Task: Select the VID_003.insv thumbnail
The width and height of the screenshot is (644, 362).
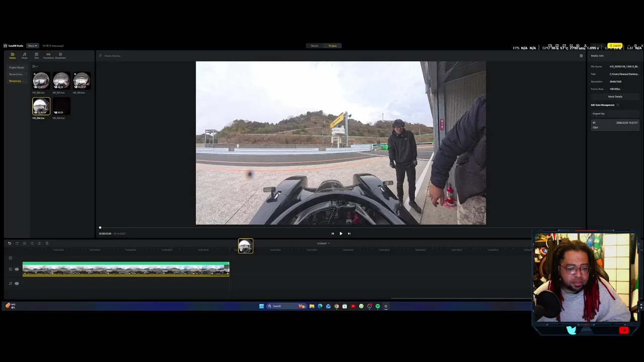Action: [82, 81]
